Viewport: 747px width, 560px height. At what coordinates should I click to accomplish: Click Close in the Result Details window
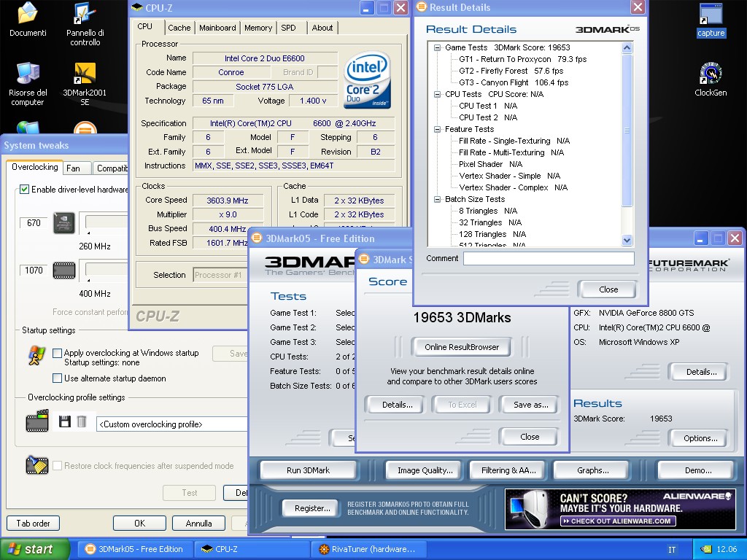[x=608, y=289]
